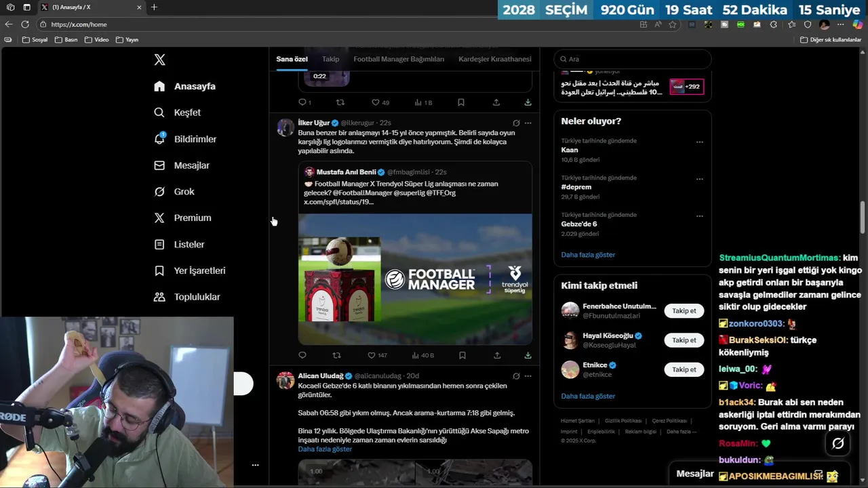Viewport: 868px width, 488px height.
Task: Follow Hayal Köseoğlu account
Action: pos(684,340)
